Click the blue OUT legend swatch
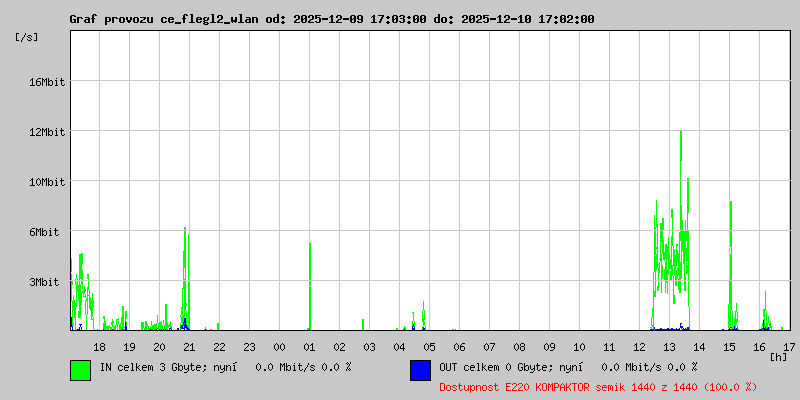800x400 pixels. point(420,370)
